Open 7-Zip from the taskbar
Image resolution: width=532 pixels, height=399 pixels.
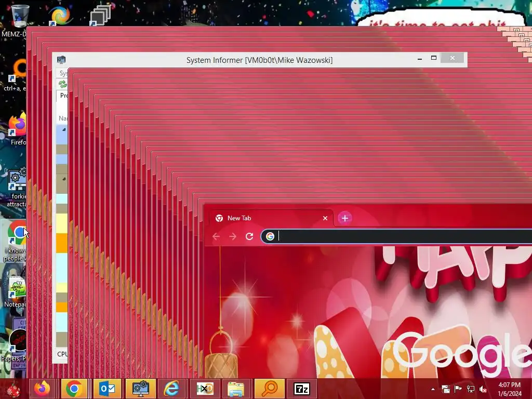point(302,389)
